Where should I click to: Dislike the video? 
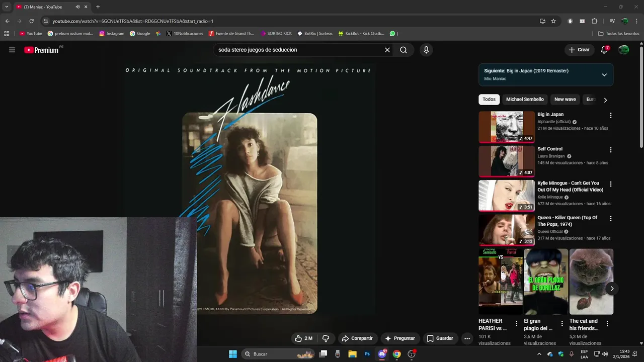pyautogui.click(x=326, y=338)
